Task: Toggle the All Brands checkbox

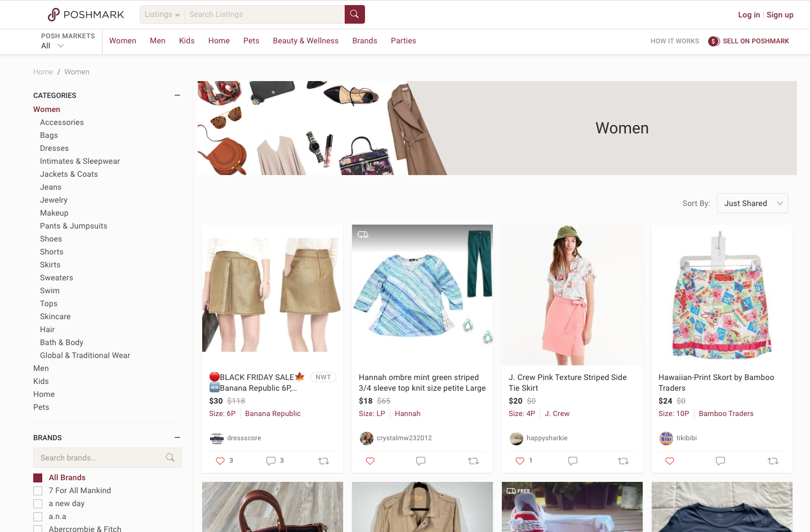Action: [x=38, y=478]
